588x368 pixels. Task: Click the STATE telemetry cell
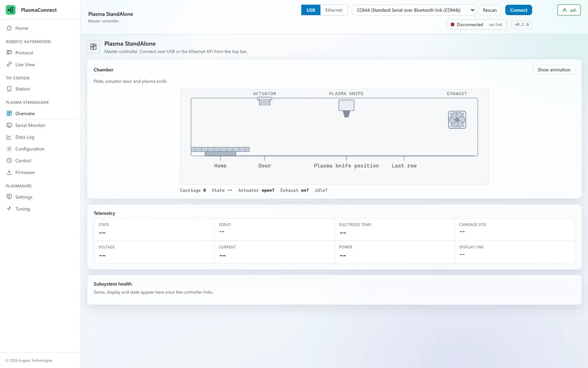click(154, 229)
